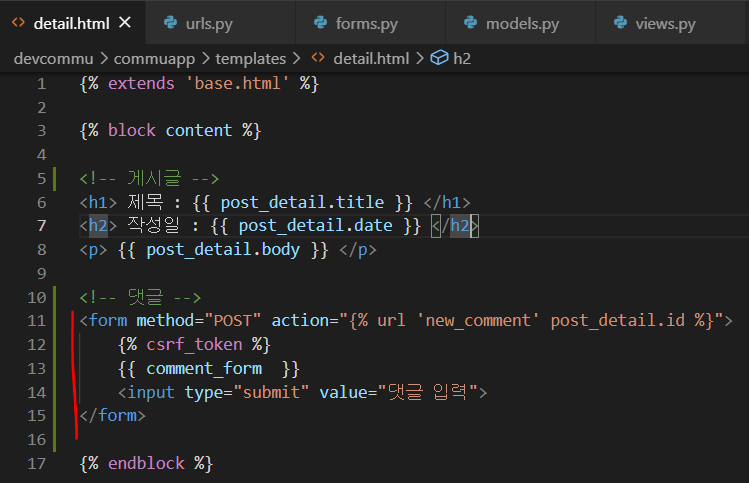Image resolution: width=749 pixels, height=483 pixels.
Task: Click closing /h1 tag on line 6
Action: [447, 202]
